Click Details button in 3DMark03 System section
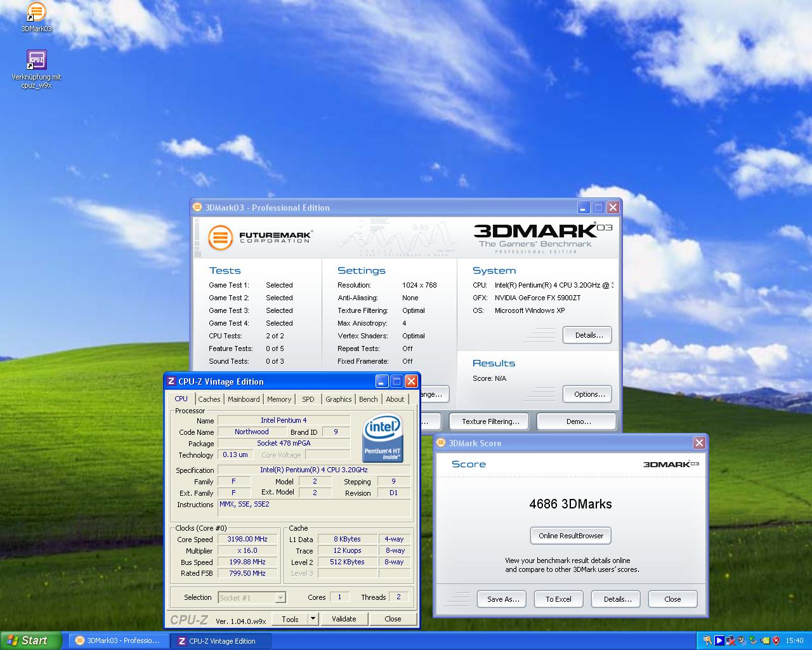The image size is (812, 650). click(x=587, y=335)
